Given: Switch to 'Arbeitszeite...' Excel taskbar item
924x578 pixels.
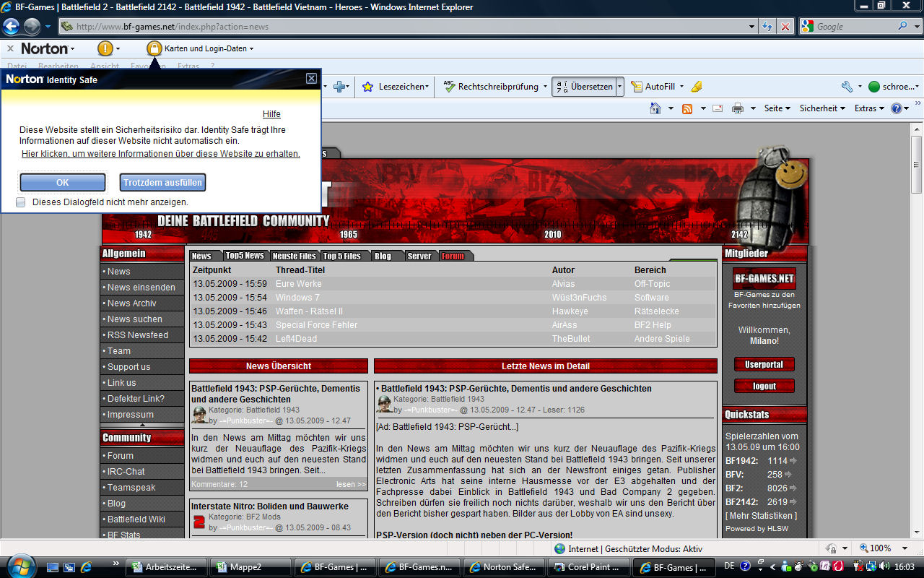Looking at the screenshot, I should coord(167,567).
